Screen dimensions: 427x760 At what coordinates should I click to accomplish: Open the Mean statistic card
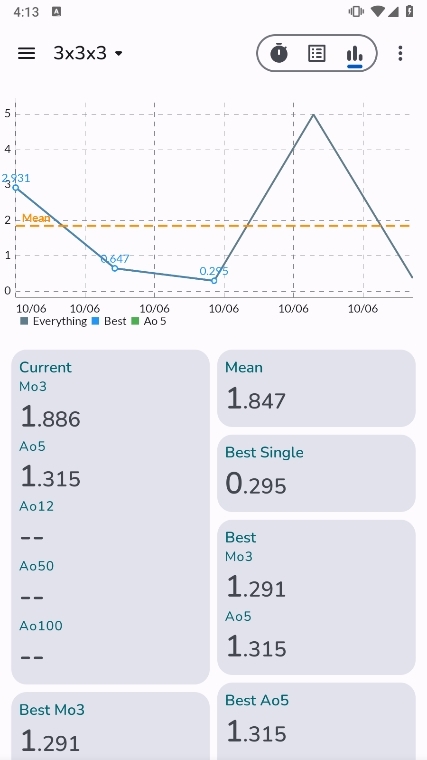pos(316,388)
